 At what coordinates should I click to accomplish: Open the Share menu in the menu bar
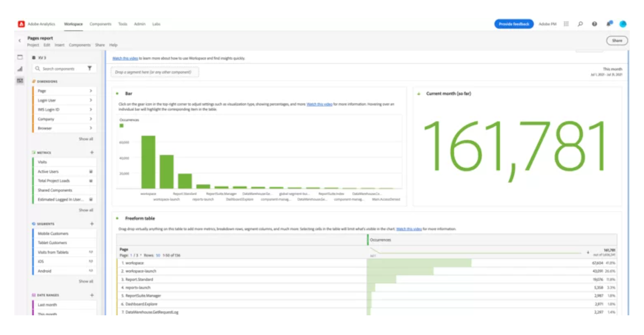(100, 45)
